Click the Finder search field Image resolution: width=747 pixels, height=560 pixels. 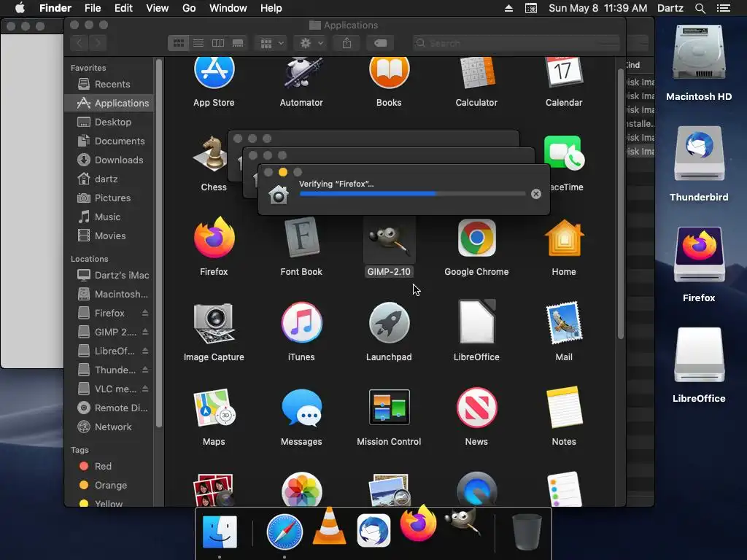point(516,43)
